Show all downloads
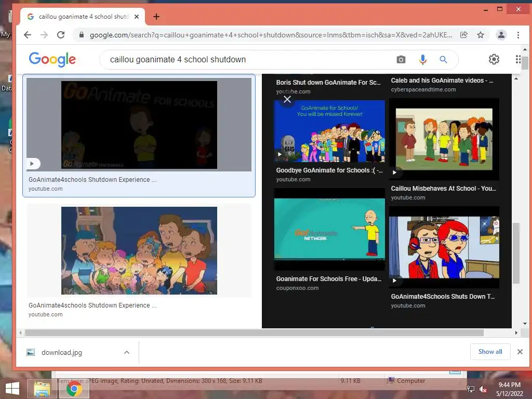The image size is (532, 399). pos(490,352)
